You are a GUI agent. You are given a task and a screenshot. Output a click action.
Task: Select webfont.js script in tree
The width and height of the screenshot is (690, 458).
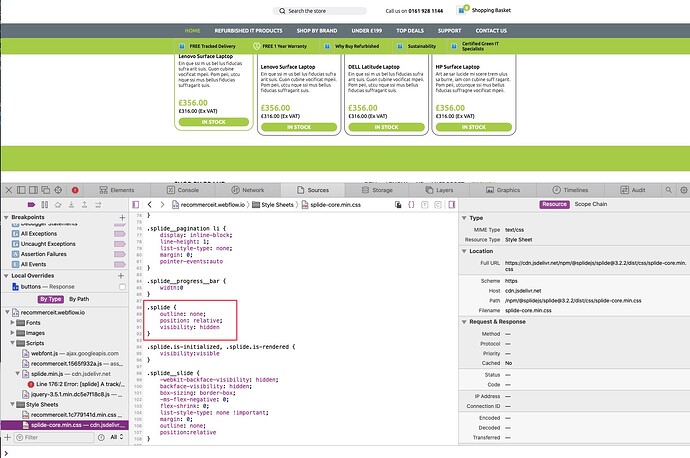[70, 353]
